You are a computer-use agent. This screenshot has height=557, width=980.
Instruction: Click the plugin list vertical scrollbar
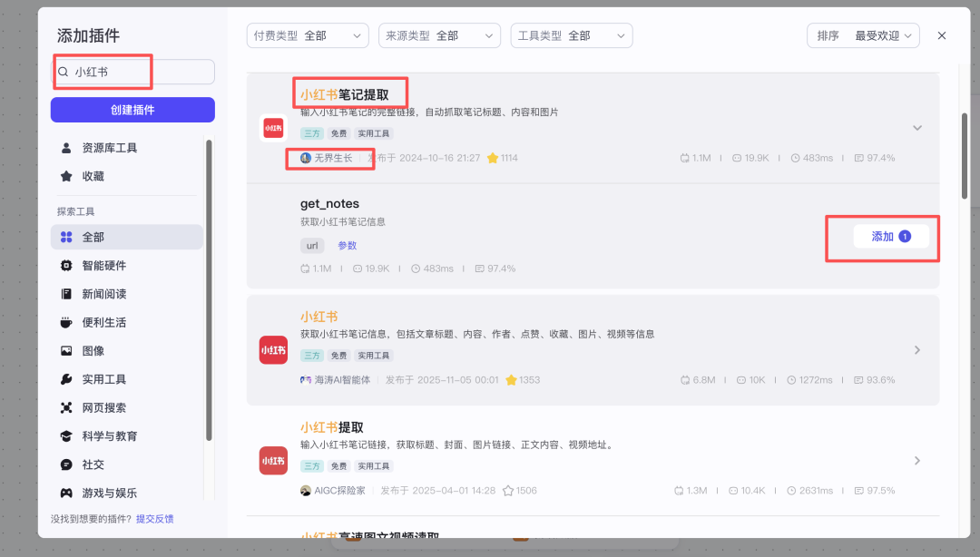[x=965, y=156]
